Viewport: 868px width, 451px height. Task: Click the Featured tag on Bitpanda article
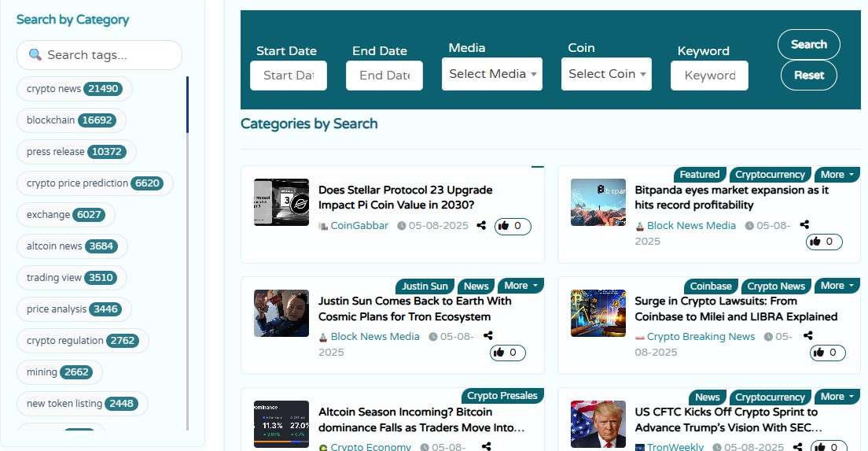[699, 175]
